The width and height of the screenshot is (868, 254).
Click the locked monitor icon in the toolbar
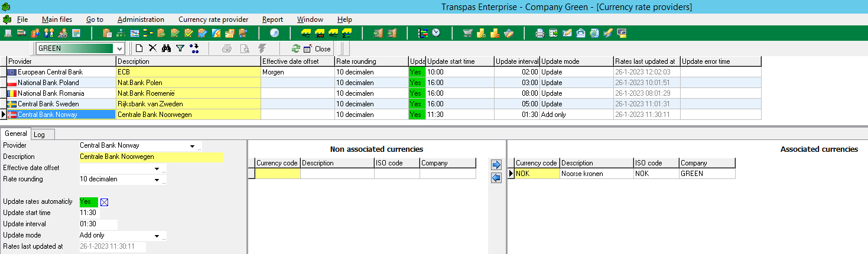click(622, 33)
